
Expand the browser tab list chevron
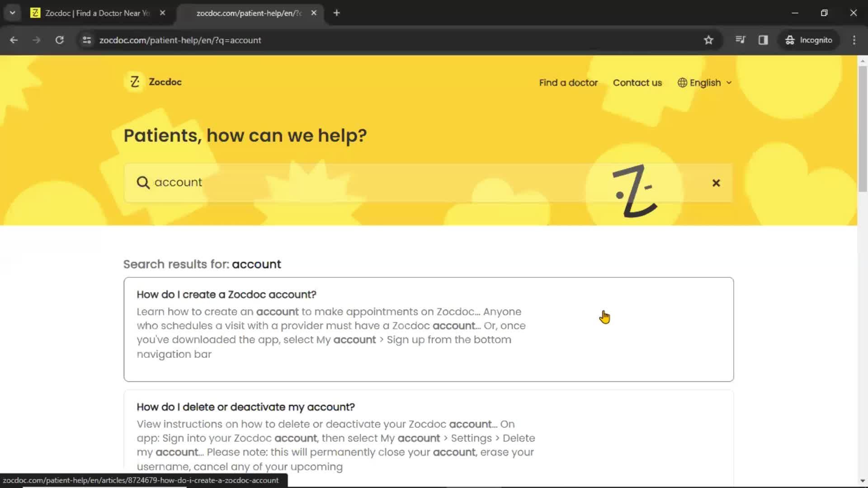(x=12, y=13)
